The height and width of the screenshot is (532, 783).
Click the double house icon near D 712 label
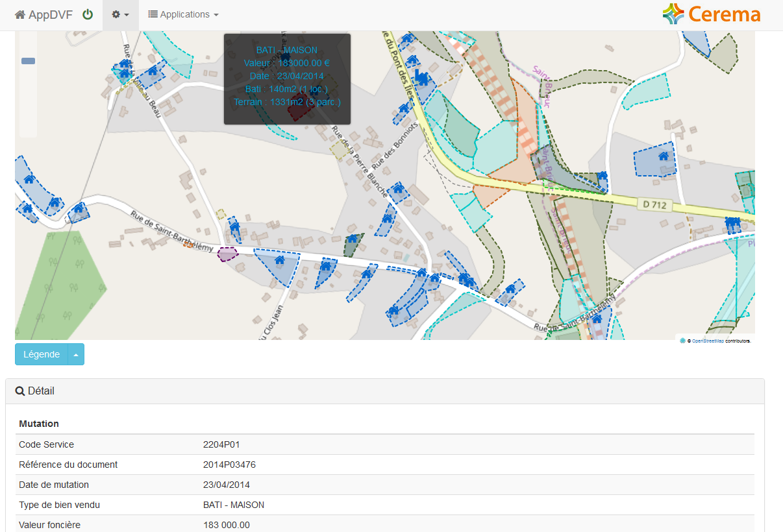[732, 223]
